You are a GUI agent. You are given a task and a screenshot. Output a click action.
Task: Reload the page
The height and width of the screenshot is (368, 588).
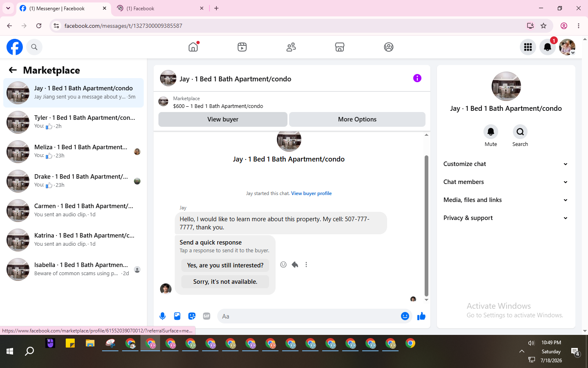pyautogui.click(x=39, y=26)
